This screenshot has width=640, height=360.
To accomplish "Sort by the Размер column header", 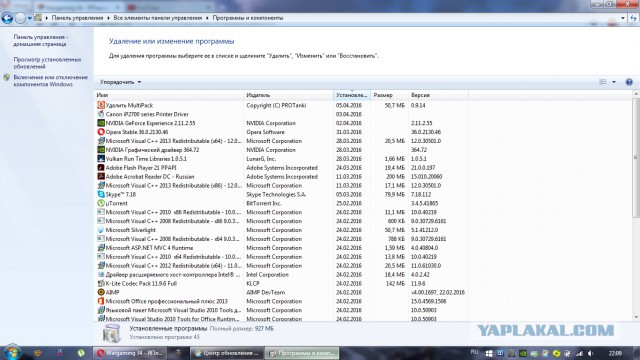I will point(389,95).
